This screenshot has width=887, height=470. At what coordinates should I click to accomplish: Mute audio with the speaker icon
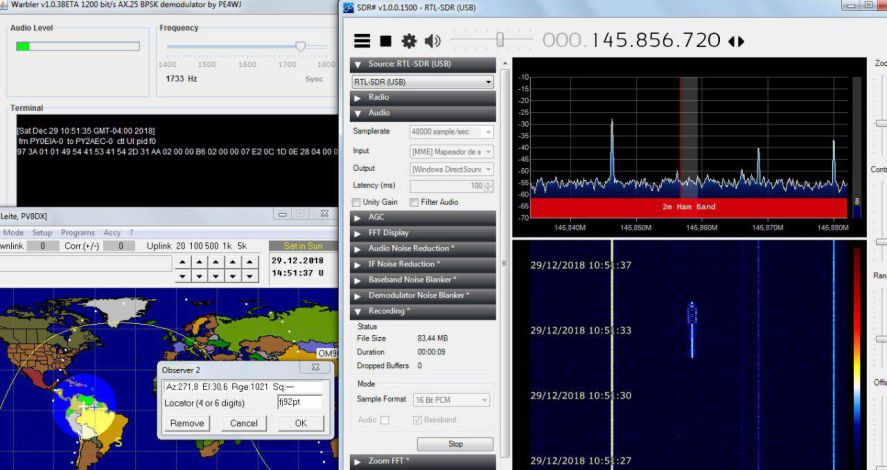[432, 41]
